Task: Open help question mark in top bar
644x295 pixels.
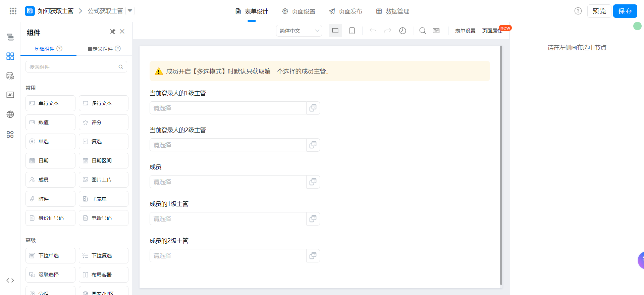Action: pos(578,11)
